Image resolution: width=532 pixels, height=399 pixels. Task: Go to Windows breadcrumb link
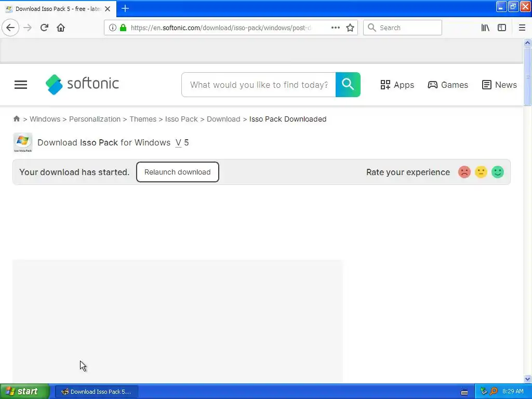(x=45, y=119)
